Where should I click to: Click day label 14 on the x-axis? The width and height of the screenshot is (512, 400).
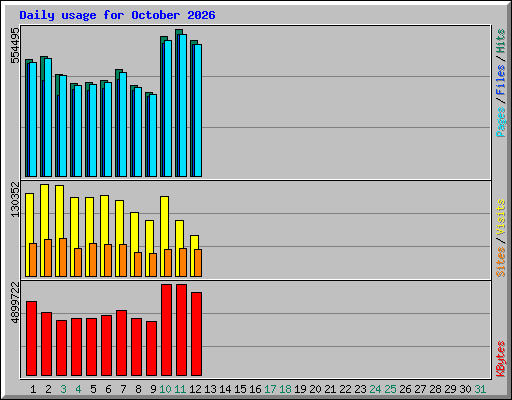click(x=225, y=389)
